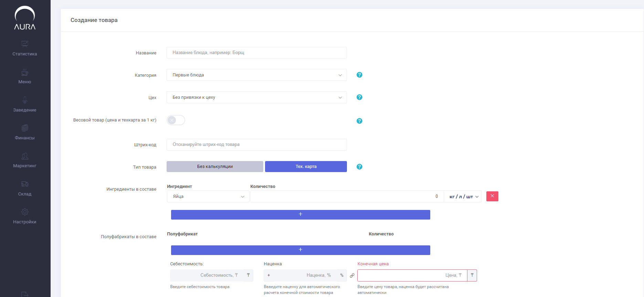Click the Ингредиенты в составе label
Viewport: 644px width, 297px height.
[x=131, y=189]
